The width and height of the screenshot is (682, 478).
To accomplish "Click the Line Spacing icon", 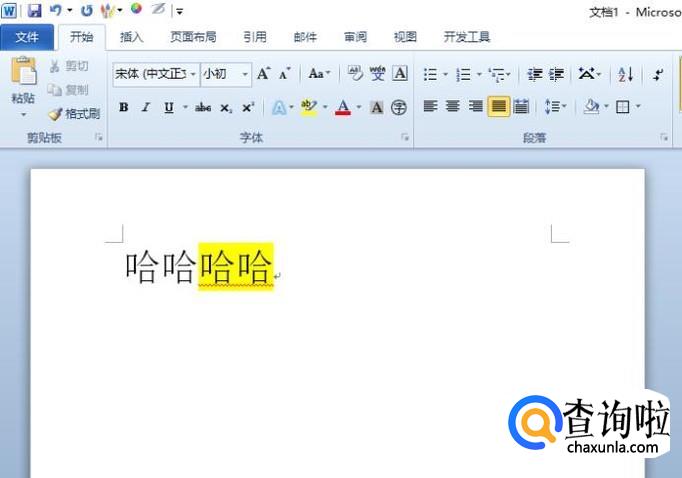I will click(553, 107).
